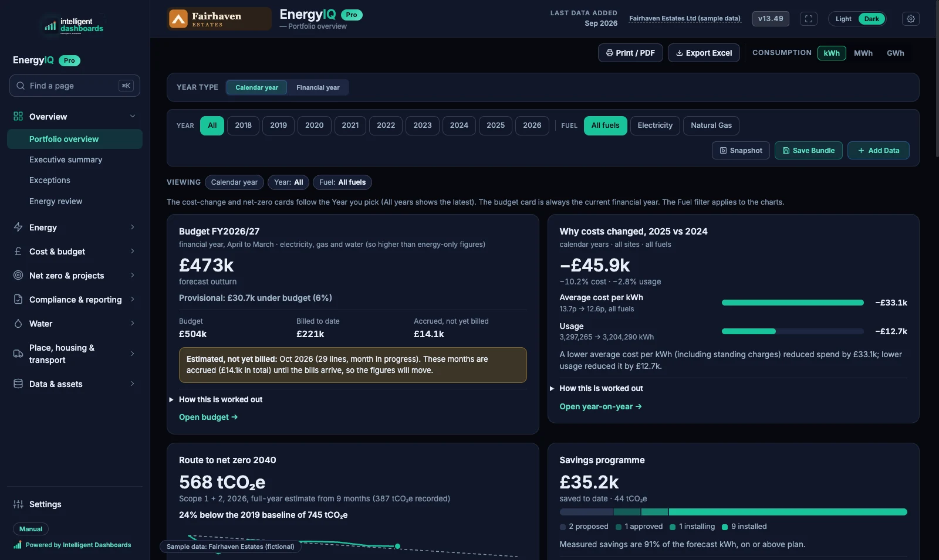The image size is (939, 560).
Task: Click the Data & assets database icon
Action: pyautogui.click(x=18, y=383)
